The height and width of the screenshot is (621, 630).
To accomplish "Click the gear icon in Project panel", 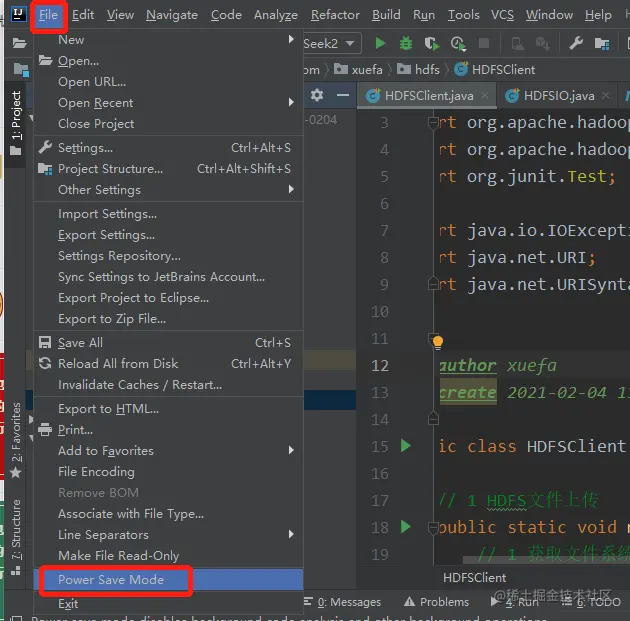I will [317, 95].
